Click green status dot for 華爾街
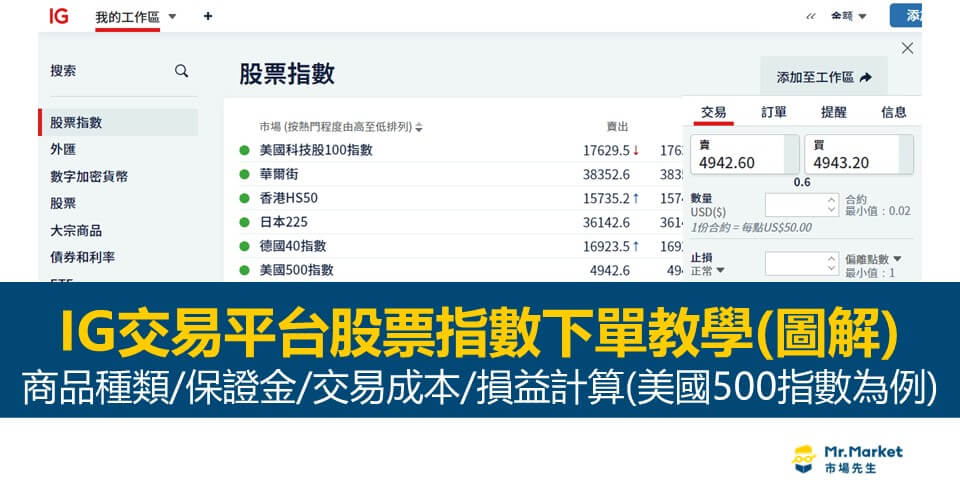 click(244, 174)
